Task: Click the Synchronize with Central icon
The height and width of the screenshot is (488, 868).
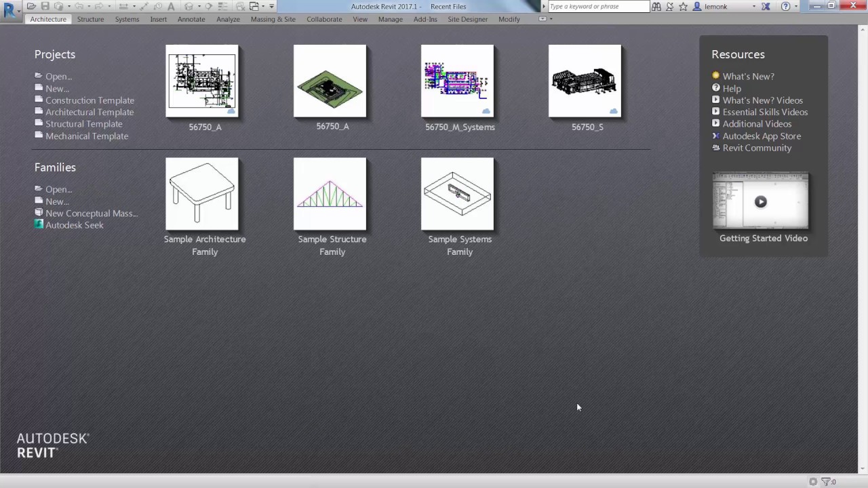Action: [59, 6]
